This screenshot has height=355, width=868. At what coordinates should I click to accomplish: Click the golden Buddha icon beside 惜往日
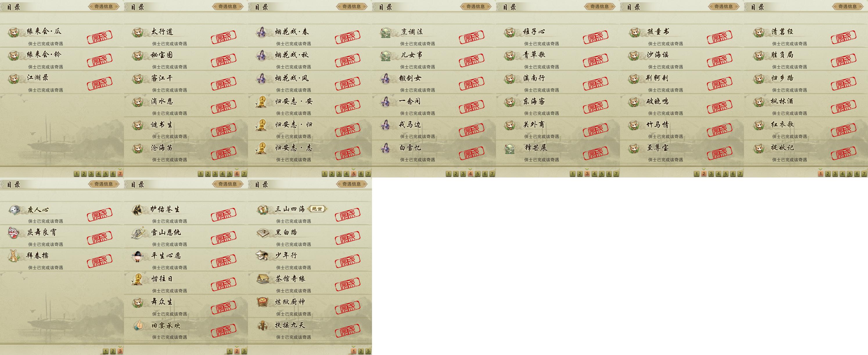point(138,279)
